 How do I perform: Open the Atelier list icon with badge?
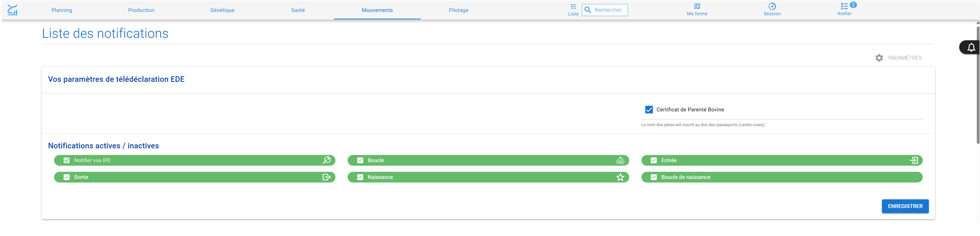[844, 6]
